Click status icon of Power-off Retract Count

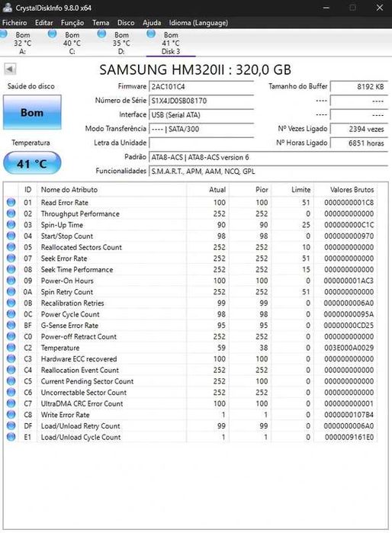(x=11, y=336)
